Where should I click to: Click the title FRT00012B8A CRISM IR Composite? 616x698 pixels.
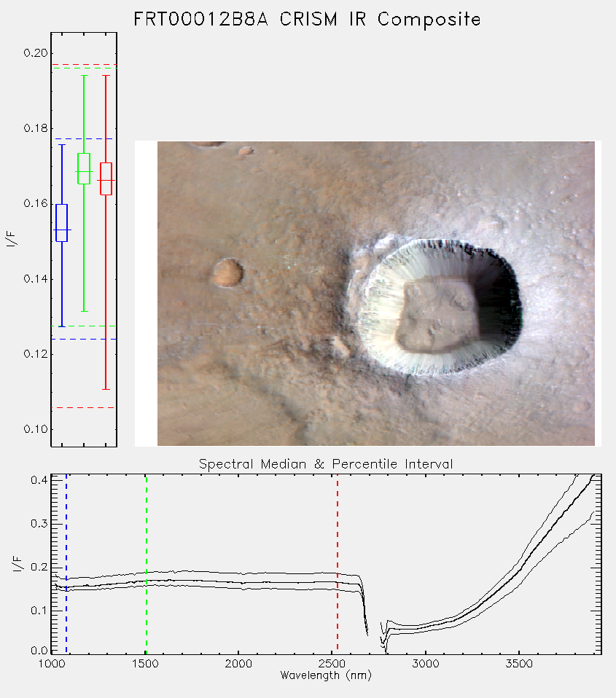pyautogui.click(x=308, y=19)
